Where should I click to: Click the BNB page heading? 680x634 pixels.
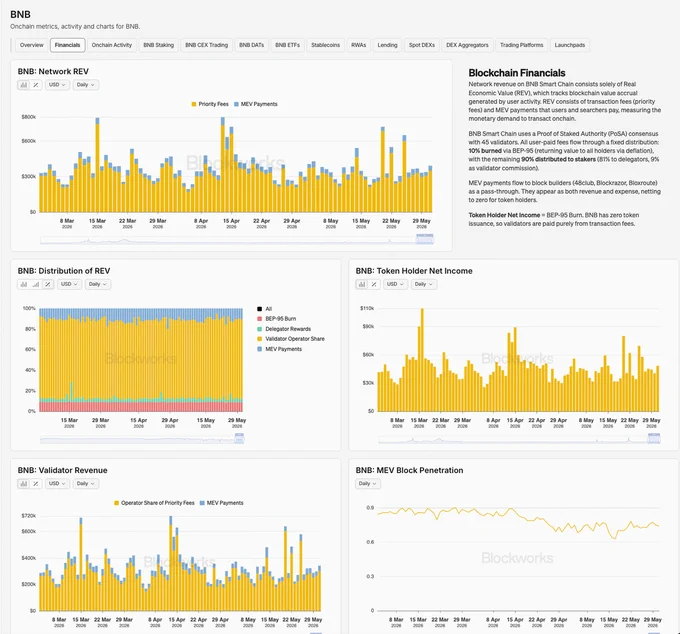pos(20,14)
